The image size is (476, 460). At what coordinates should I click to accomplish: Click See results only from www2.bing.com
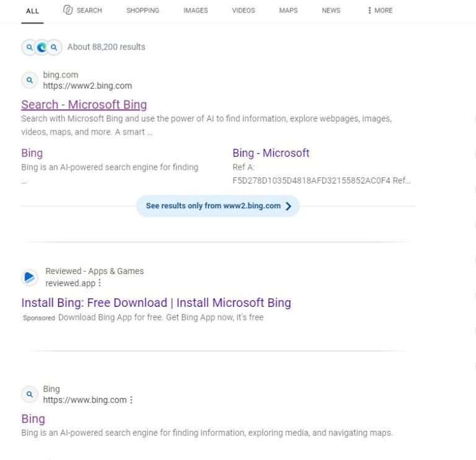pyautogui.click(x=218, y=206)
